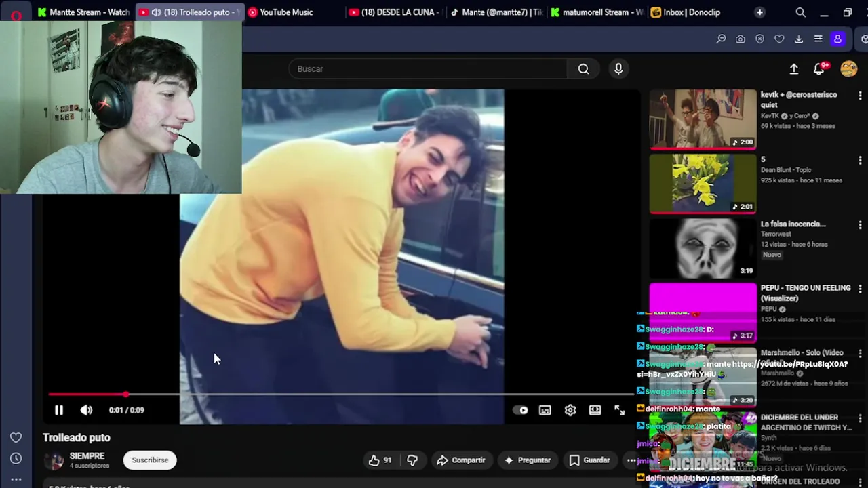Pause the video playback
The image size is (868, 488).
click(x=59, y=410)
